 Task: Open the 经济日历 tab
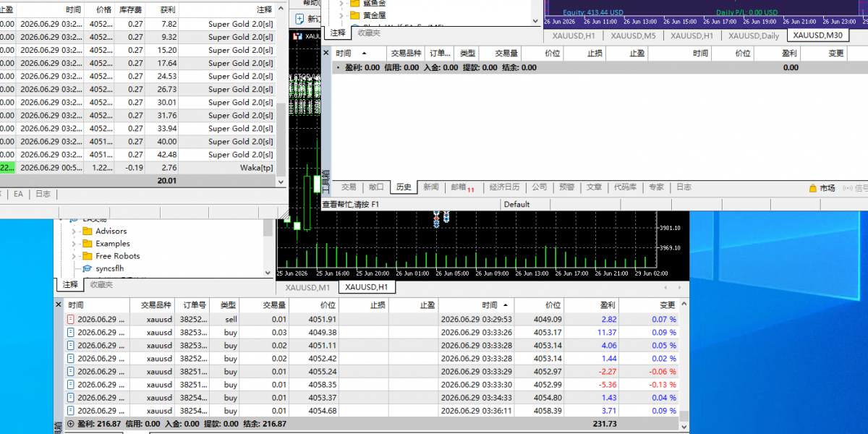(504, 187)
